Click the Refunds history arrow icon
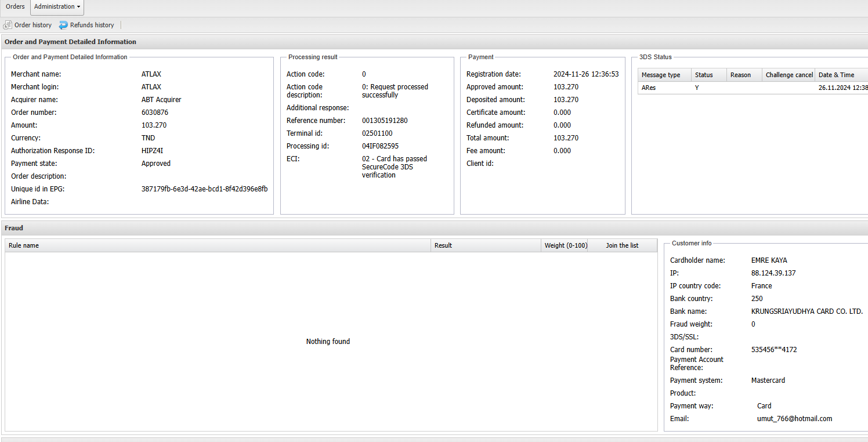This screenshot has width=868, height=442. coord(63,25)
